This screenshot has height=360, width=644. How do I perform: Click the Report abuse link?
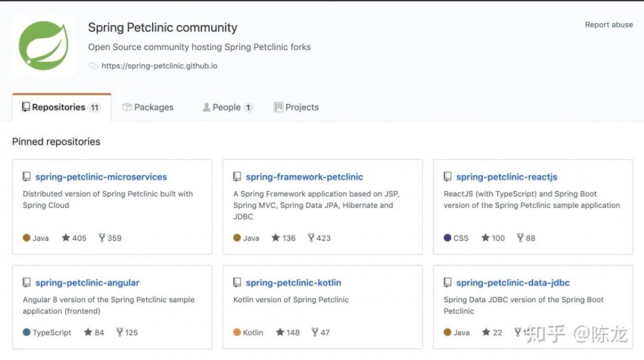609,25
